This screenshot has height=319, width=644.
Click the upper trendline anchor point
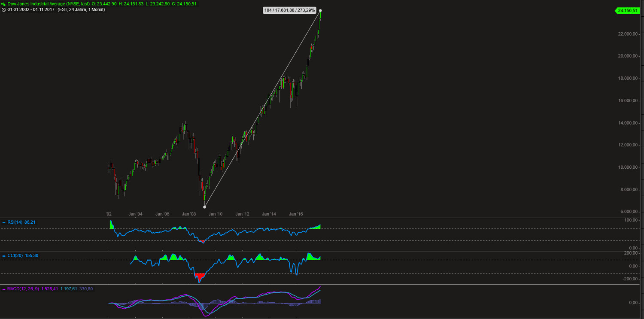(320, 10)
